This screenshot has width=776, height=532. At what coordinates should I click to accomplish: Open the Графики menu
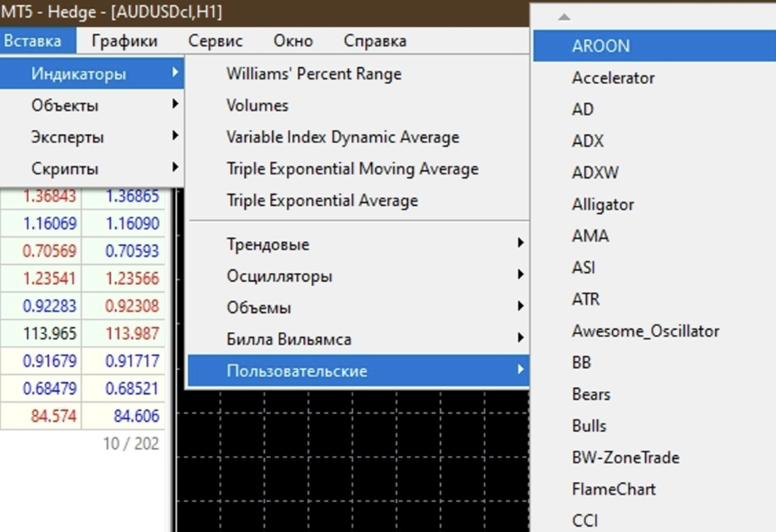coord(125,41)
